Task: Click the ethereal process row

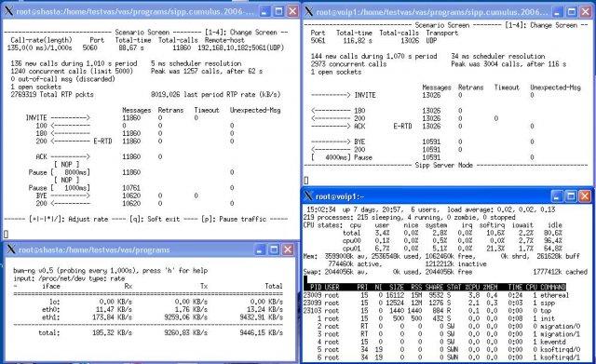Action: tap(436, 295)
